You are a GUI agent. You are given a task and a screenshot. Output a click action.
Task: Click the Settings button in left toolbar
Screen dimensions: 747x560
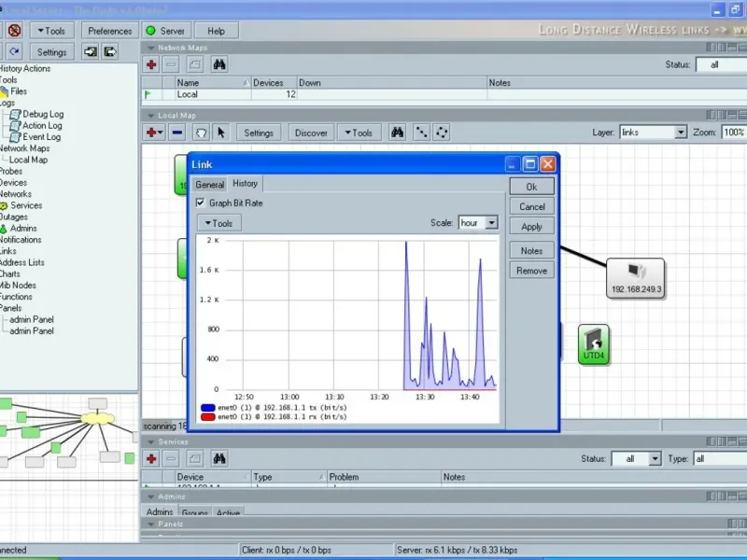52,52
